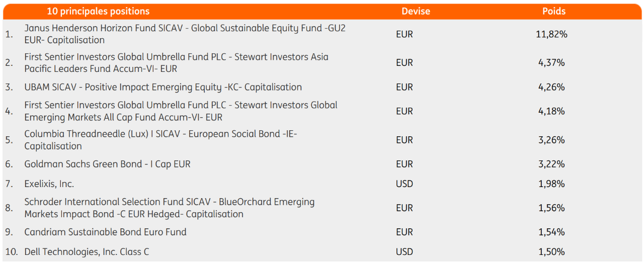Select the Poids column header
The image size is (644, 264).
[x=554, y=11]
